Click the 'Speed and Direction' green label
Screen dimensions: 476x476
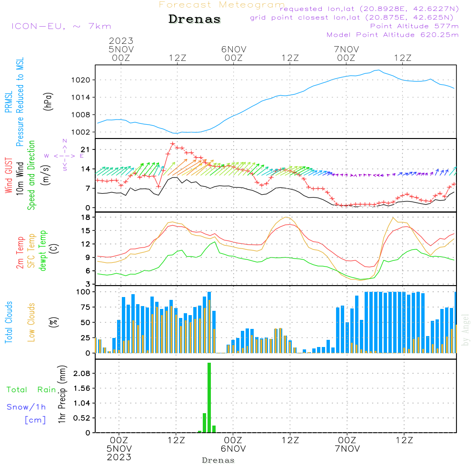(x=31, y=175)
